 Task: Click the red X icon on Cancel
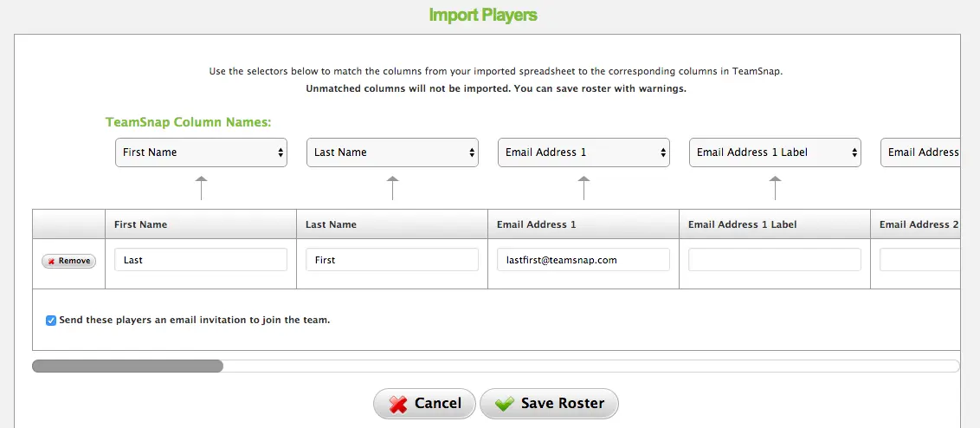coord(397,405)
